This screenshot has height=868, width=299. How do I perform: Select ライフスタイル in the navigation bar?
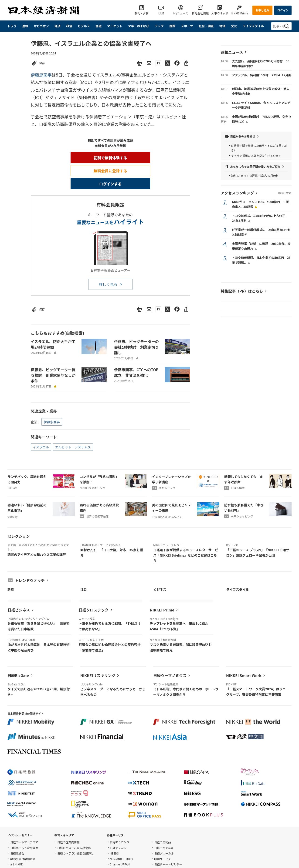click(253, 26)
